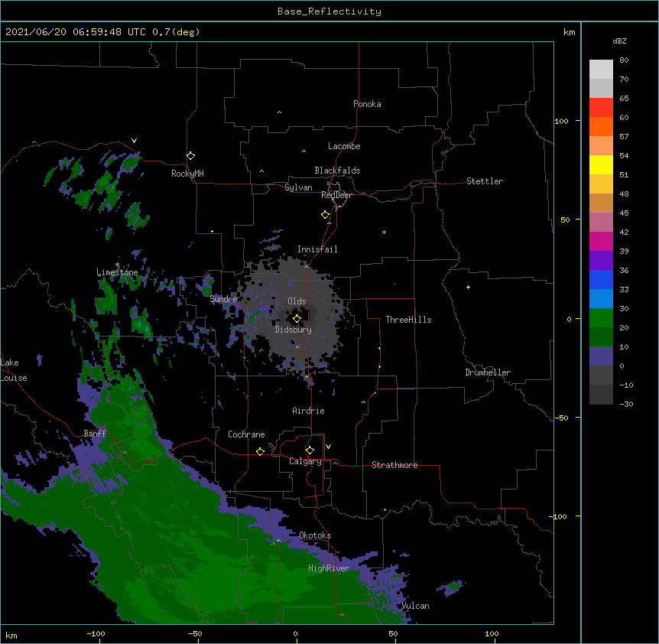The height and width of the screenshot is (644, 659).
Task: Click the Lake Louise label
Action: 14,370
